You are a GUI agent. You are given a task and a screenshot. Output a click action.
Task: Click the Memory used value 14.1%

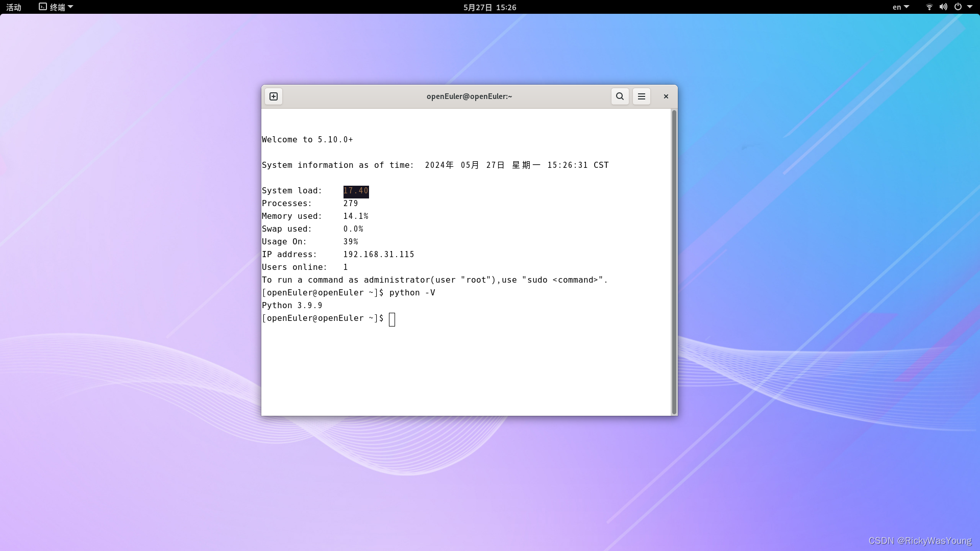pyautogui.click(x=356, y=216)
